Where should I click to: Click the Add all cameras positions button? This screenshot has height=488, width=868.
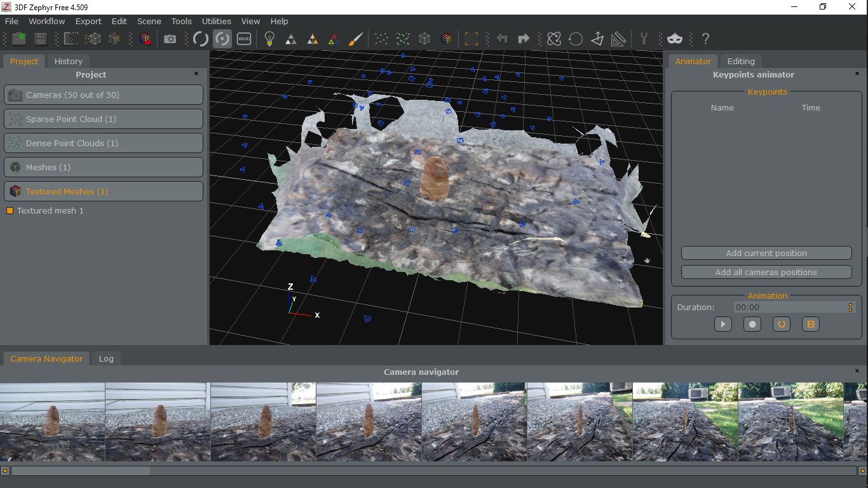tap(766, 272)
